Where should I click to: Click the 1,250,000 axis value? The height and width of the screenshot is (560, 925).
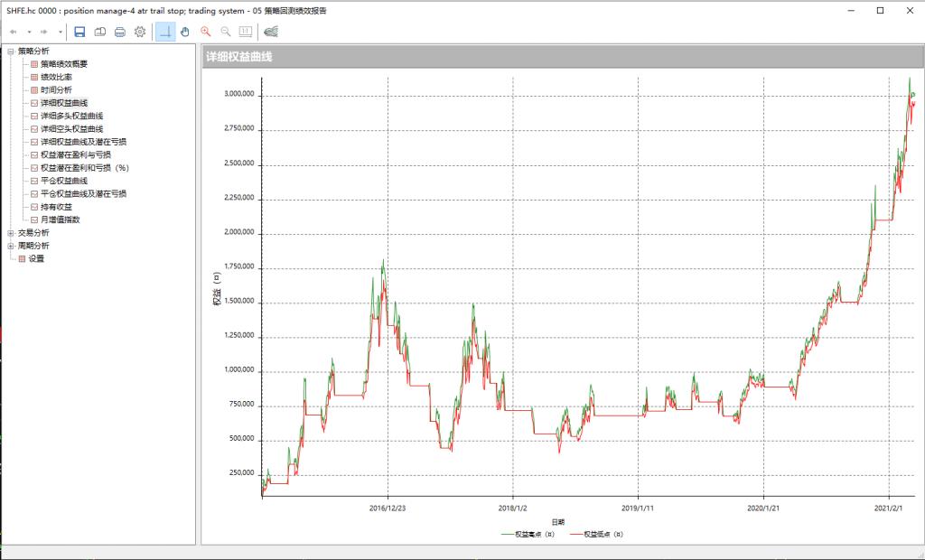239,336
